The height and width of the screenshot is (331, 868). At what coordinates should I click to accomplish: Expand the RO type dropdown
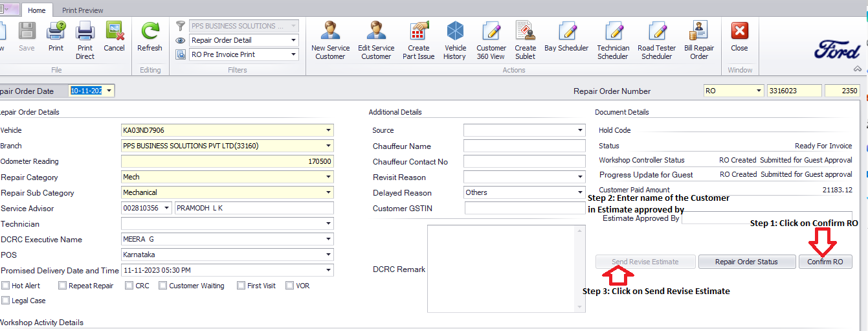(759, 91)
